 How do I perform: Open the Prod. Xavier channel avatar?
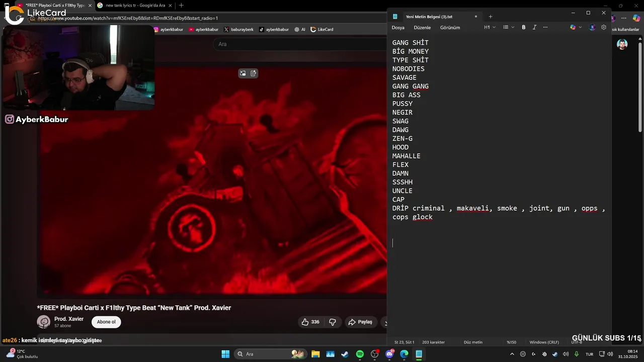[44, 322]
